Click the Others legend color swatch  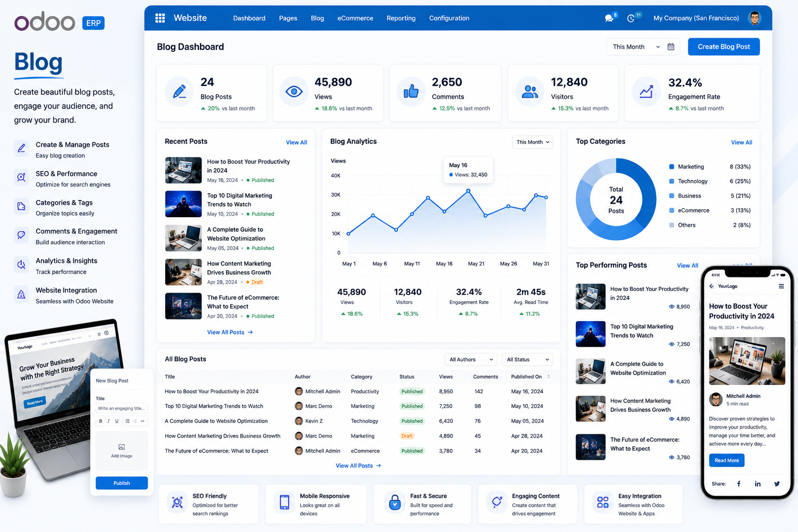672,225
